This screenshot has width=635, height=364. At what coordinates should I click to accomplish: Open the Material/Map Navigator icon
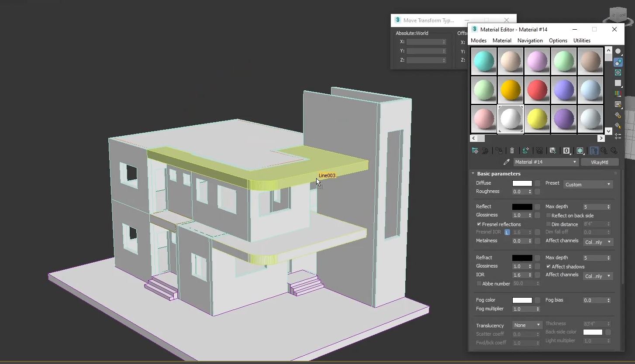618,135
